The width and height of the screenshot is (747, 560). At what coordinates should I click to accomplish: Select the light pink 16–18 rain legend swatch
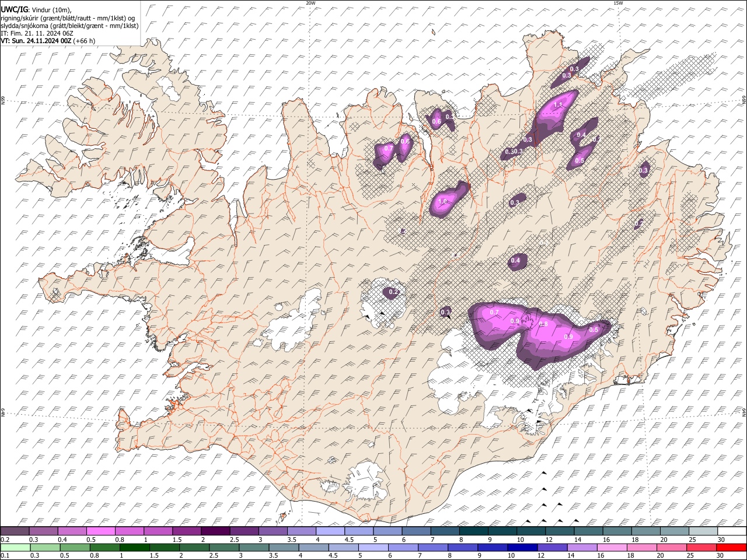612,547
